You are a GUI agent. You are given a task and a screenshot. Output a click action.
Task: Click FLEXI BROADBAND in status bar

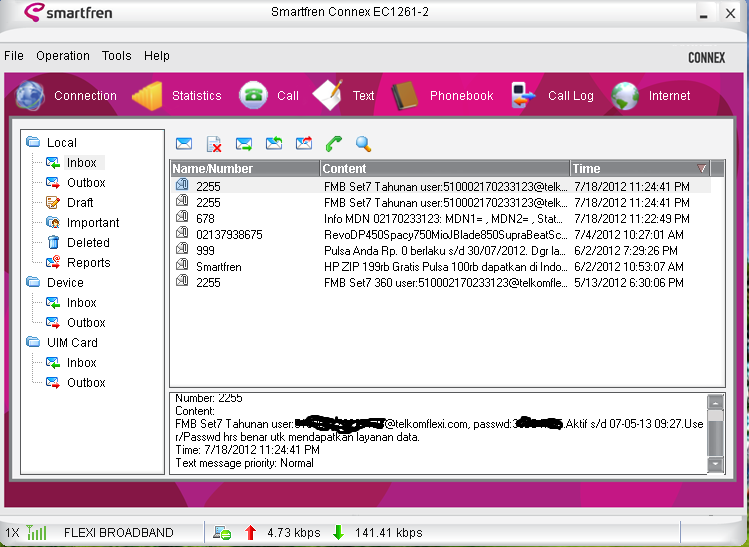(118, 533)
